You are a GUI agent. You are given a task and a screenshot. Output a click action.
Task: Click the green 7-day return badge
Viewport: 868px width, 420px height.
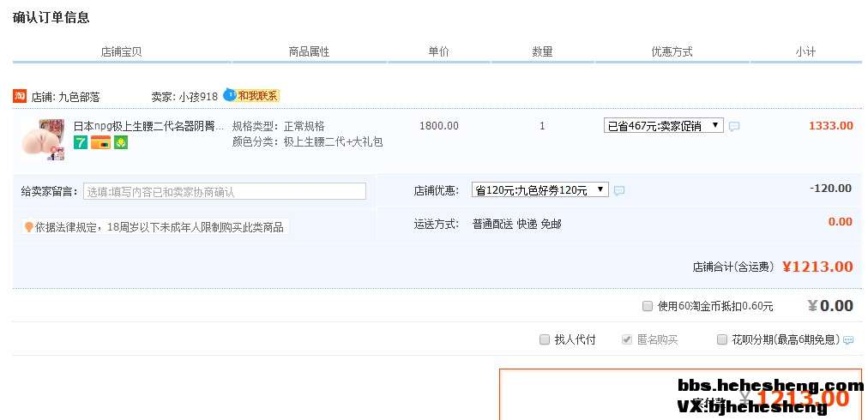[81, 142]
